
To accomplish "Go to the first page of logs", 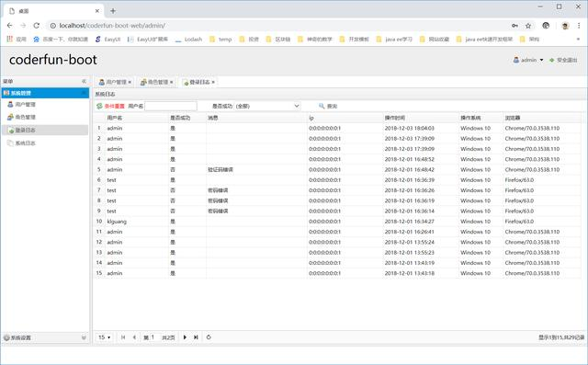I will pos(123,337).
